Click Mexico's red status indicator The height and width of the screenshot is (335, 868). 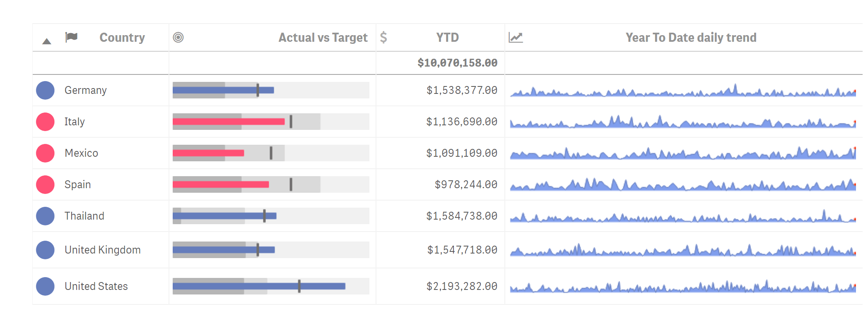(x=45, y=153)
